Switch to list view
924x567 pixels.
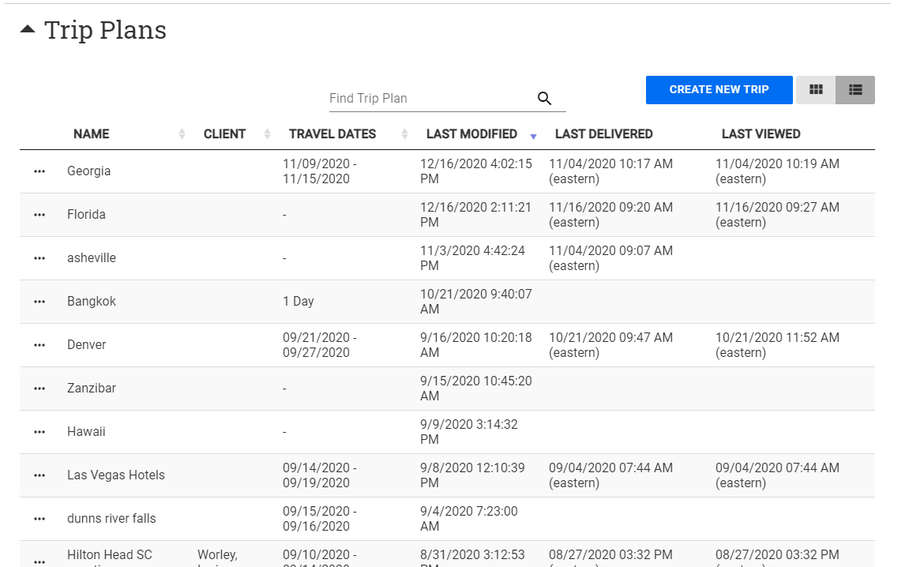(x=855, y=90)
